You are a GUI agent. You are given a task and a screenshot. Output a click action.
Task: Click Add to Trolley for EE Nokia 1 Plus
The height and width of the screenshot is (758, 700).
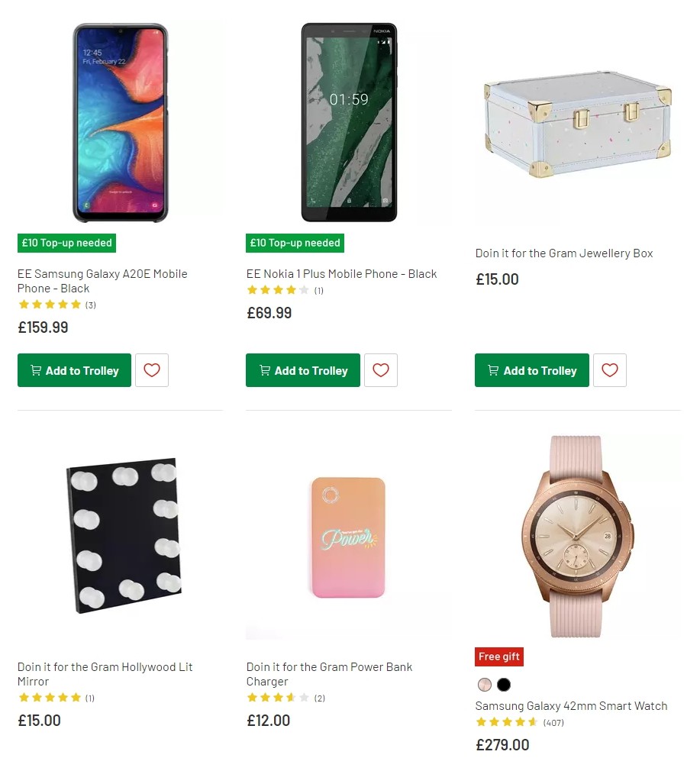coord(302,370)
